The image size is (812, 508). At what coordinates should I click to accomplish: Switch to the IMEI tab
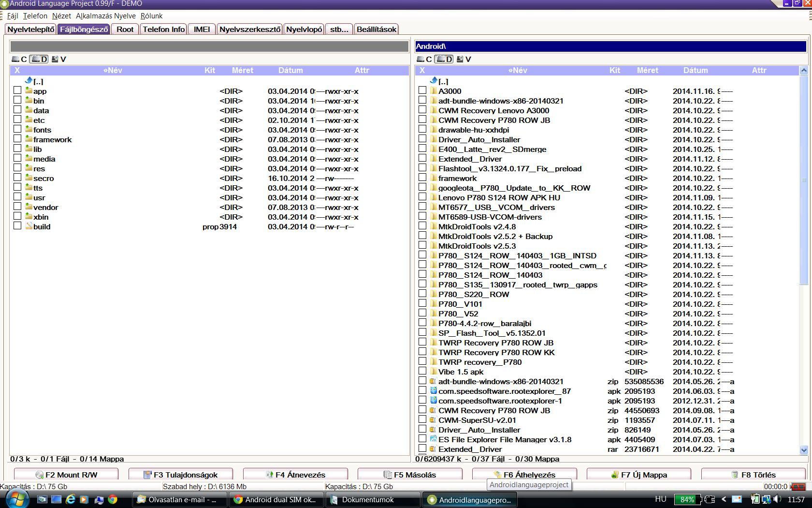202,29
